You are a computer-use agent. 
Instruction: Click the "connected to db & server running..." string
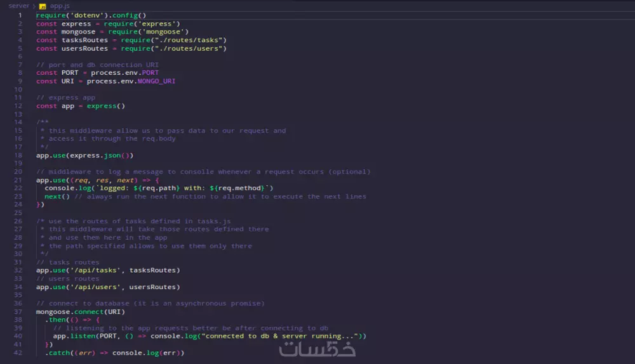click(x=280, y=336)
